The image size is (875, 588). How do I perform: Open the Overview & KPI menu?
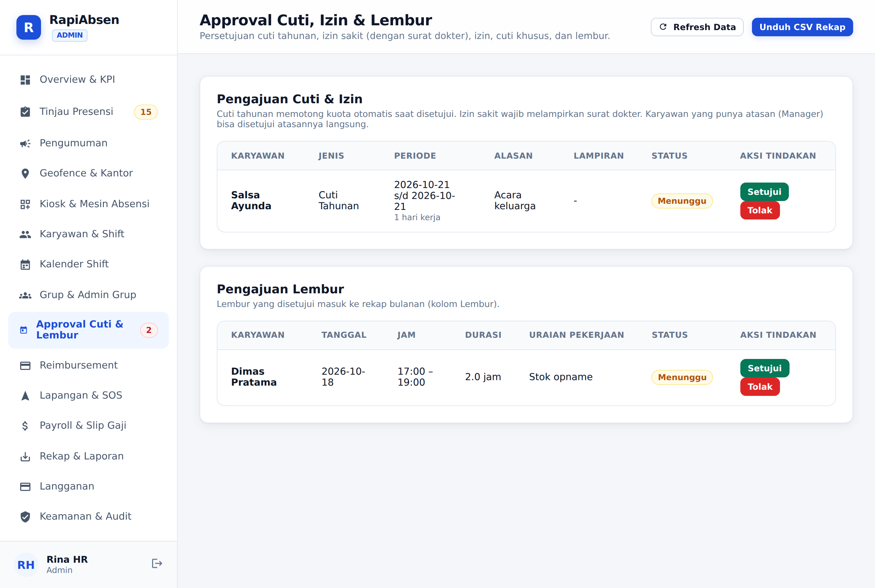[x=89, y=80]
